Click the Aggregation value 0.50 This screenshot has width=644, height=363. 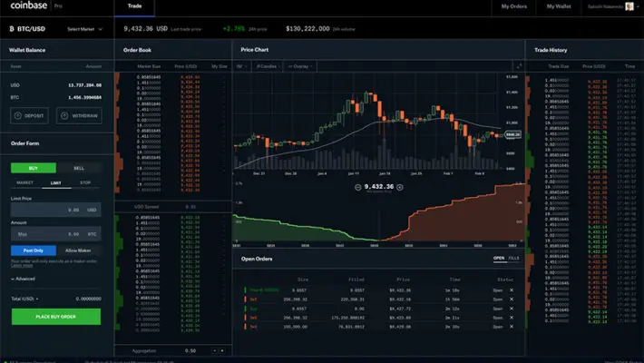[x=190, y=350]
